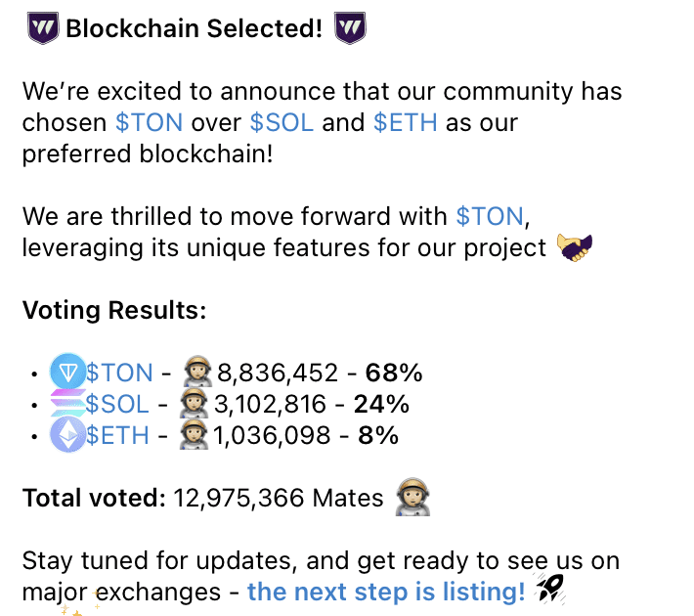694x616 pixels.
Task: Open $TON cashtag in voting results list
Action: [119, 373]
